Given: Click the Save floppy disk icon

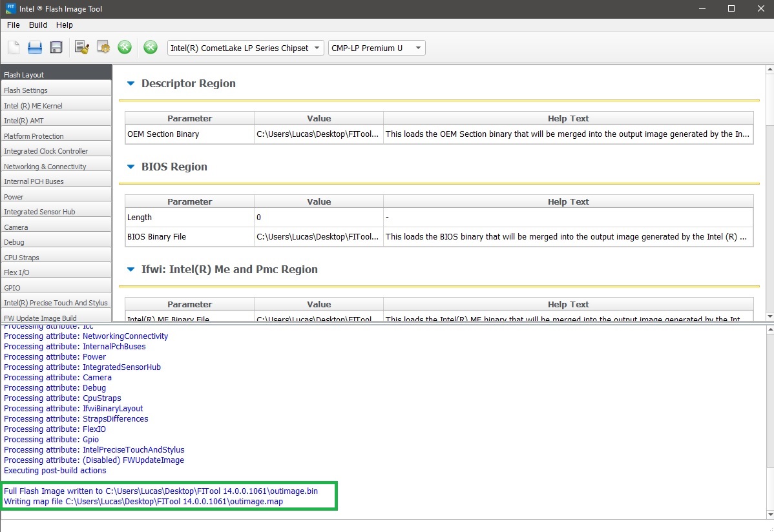Looking at the screenshot, I should 56,48.
